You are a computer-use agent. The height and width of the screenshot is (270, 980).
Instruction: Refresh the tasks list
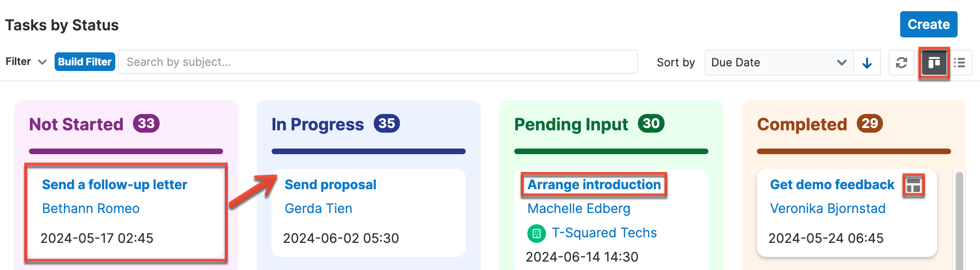pyautogui.click(x=901, y=63)
